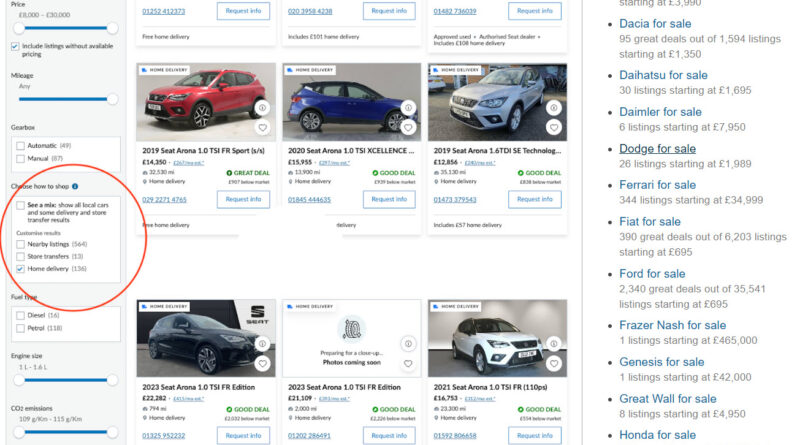Screen dimensions: 800x445
Task: Click the Home Delivery badge on the blue Arona photo
Action: tap(310, 70)
